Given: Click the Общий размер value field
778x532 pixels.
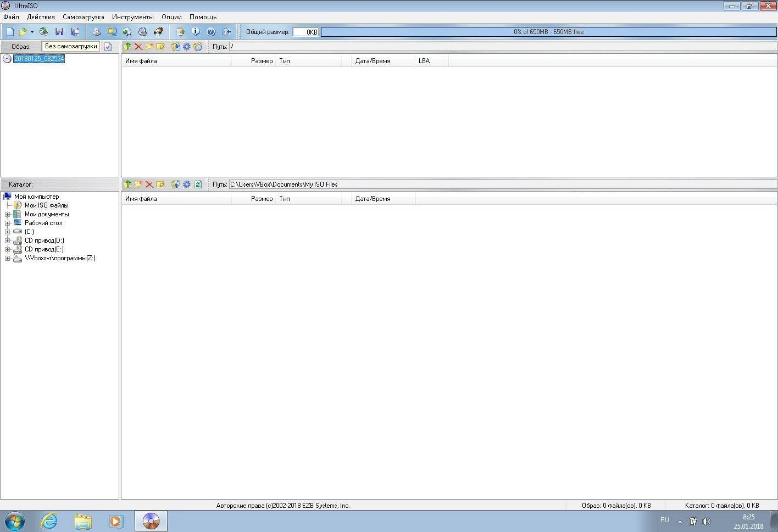Looking at the screenshot, I should coord(305,32).
